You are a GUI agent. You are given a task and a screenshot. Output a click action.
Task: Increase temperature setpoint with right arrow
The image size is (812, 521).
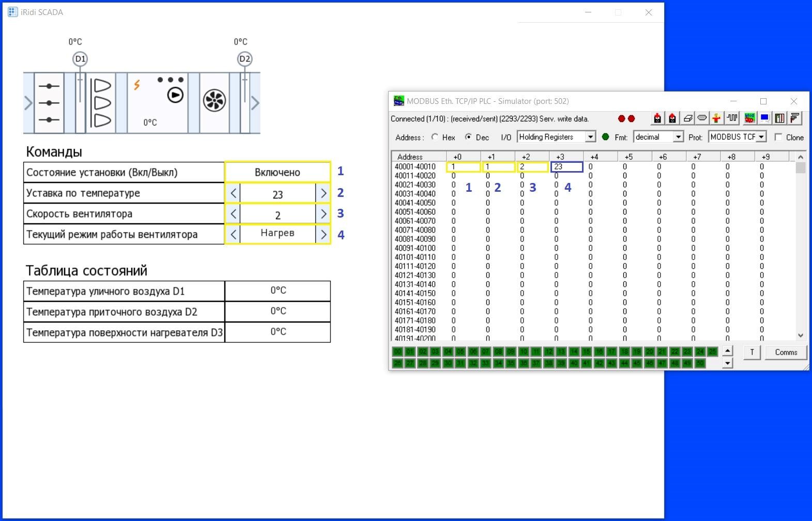tap(323, 193)
